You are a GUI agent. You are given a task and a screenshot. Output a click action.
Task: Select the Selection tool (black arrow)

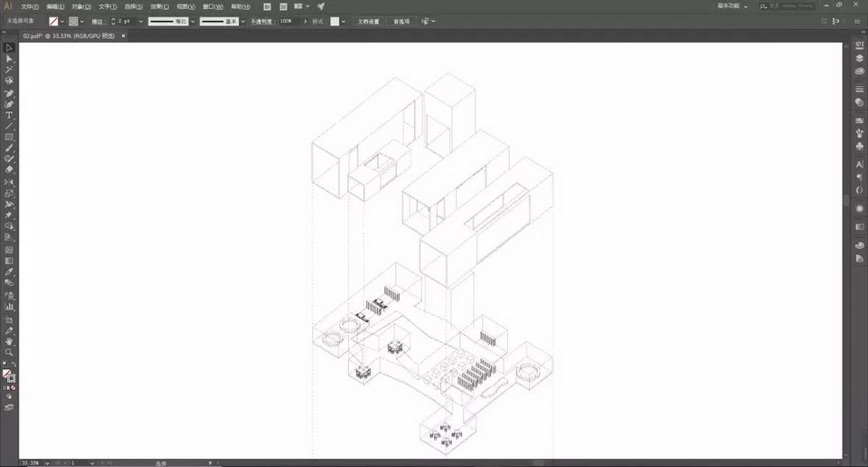coord(9,48)
